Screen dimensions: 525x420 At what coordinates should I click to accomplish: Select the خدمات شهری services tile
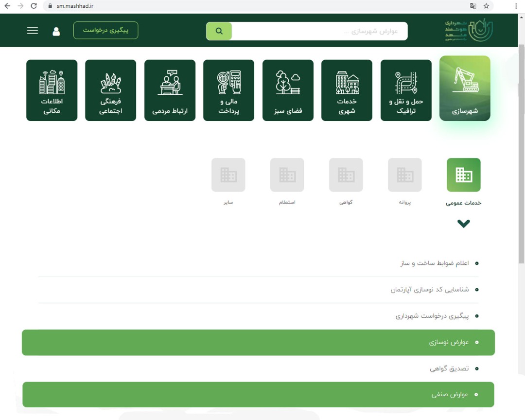pos(347,90)
